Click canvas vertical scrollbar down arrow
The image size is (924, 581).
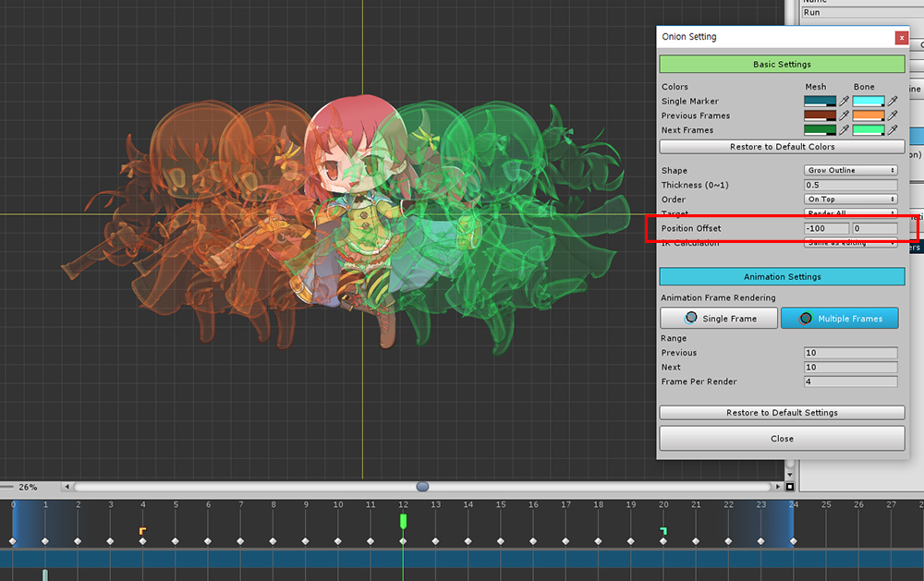click(x=790, y=475)
